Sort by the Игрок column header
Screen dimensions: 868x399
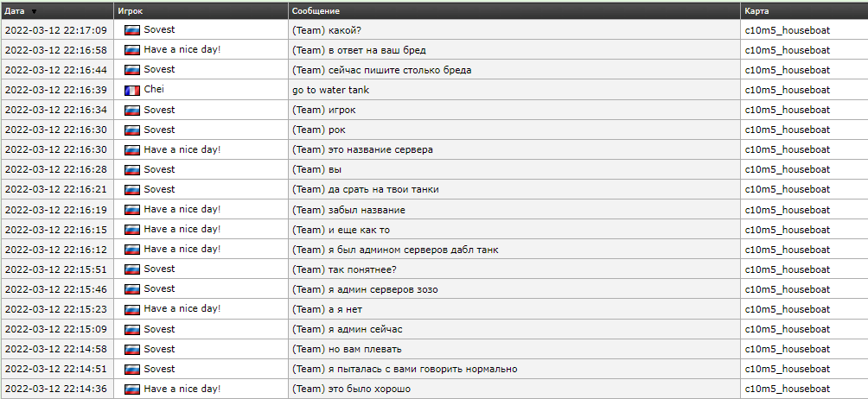click(131, 11)
